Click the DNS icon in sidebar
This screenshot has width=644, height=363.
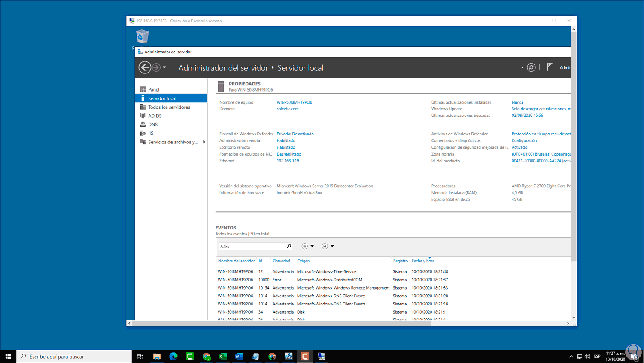click(x=143, y=125)
